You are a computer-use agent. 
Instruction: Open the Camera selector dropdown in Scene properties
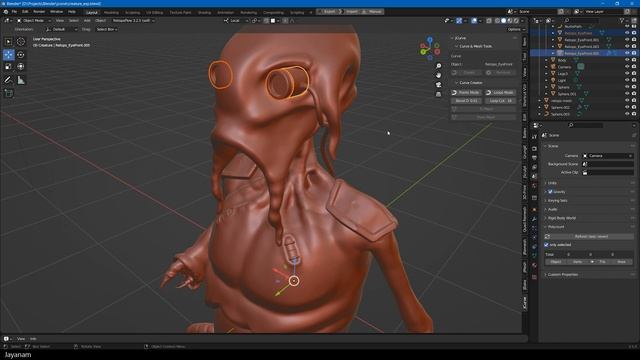608,156
